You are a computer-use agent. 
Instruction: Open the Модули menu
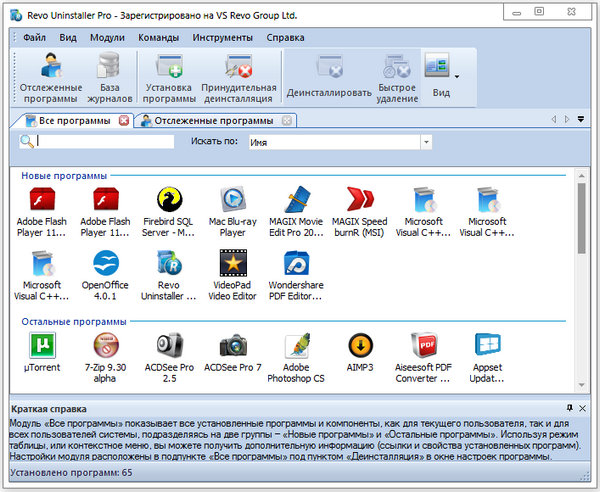pos(107,37)
